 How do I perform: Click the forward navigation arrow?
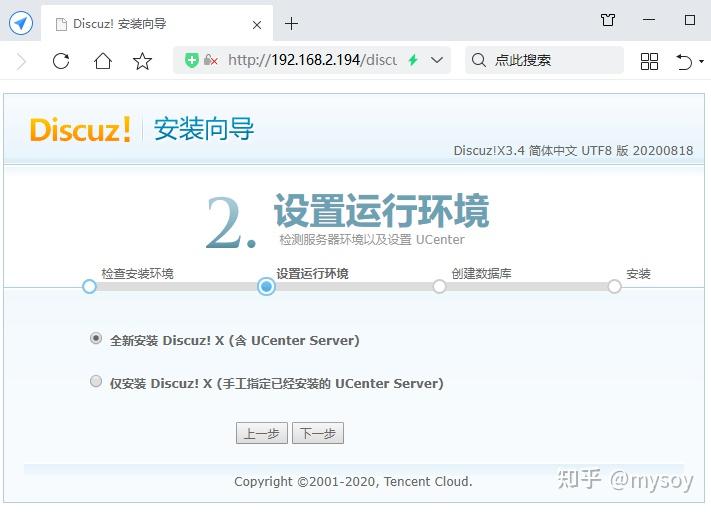coord(21,61)
